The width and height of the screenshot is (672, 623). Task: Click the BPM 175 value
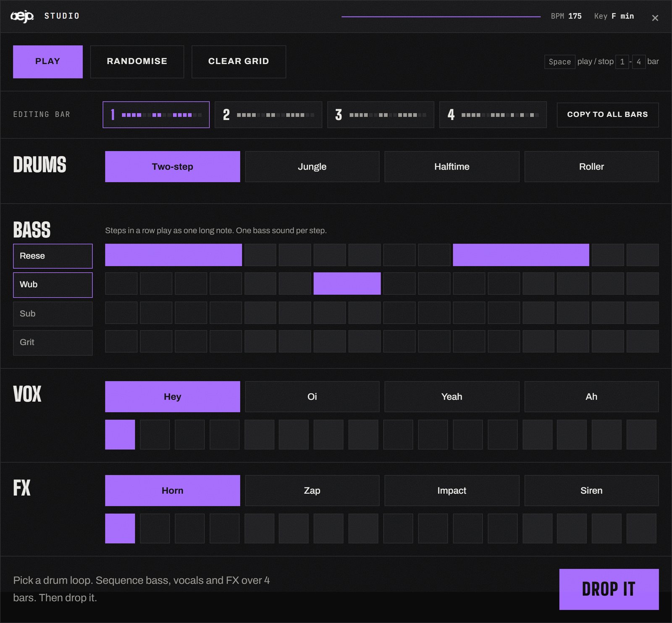(x=566, y=16)
